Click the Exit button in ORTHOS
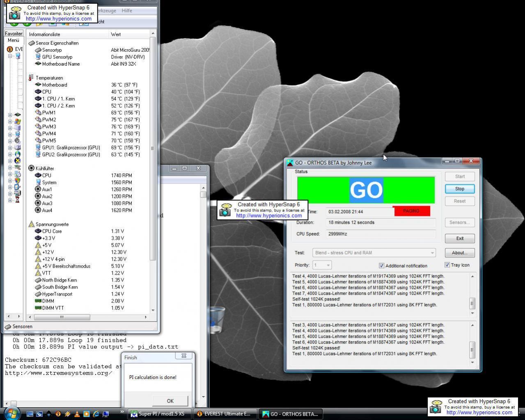Screen dimensions: 525x420 [460, 239]
